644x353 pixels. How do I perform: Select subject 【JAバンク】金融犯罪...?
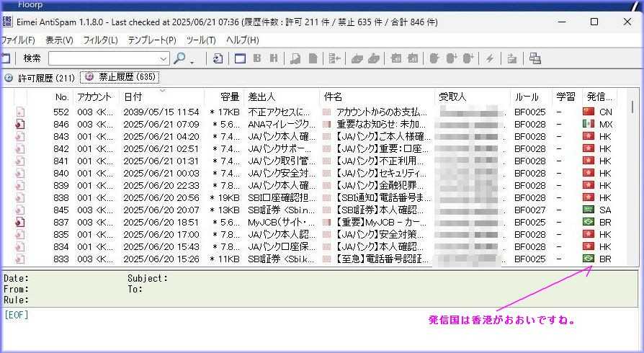379,185
